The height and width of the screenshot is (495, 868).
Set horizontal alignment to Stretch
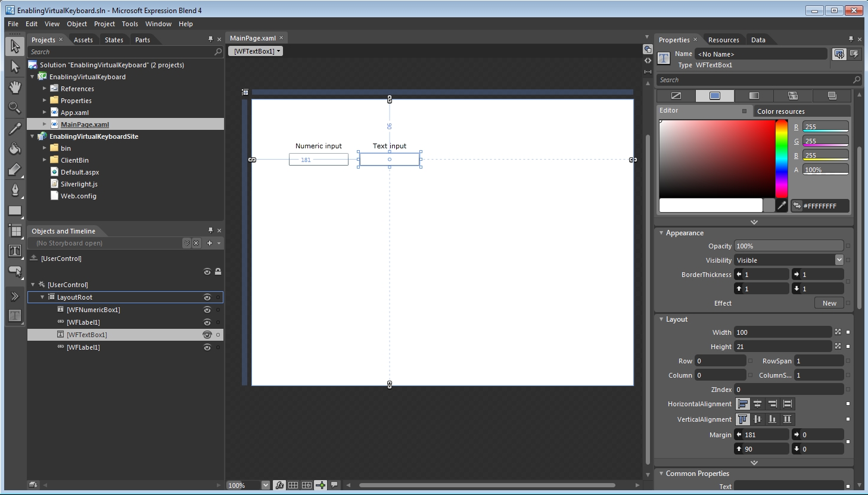pos(787,404)
